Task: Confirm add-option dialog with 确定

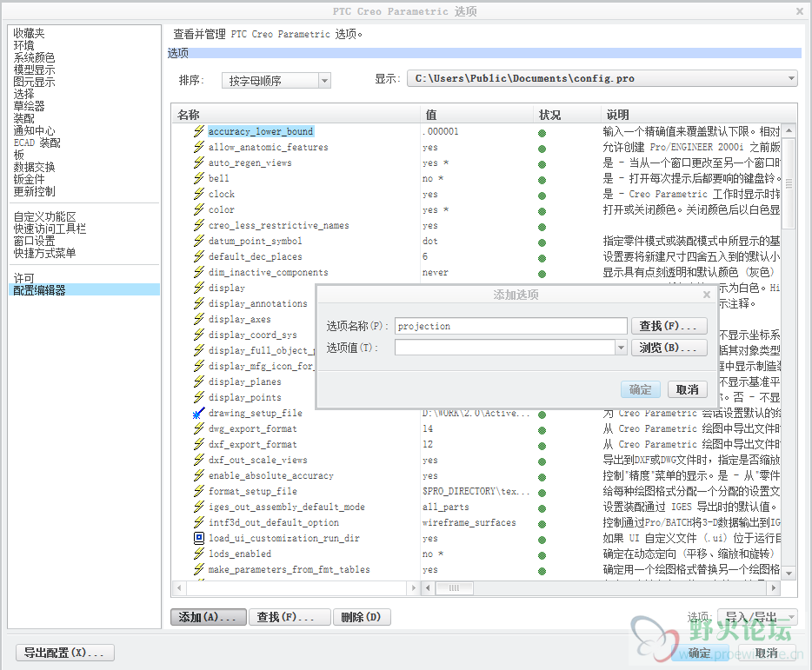Action: coord(641,389)
